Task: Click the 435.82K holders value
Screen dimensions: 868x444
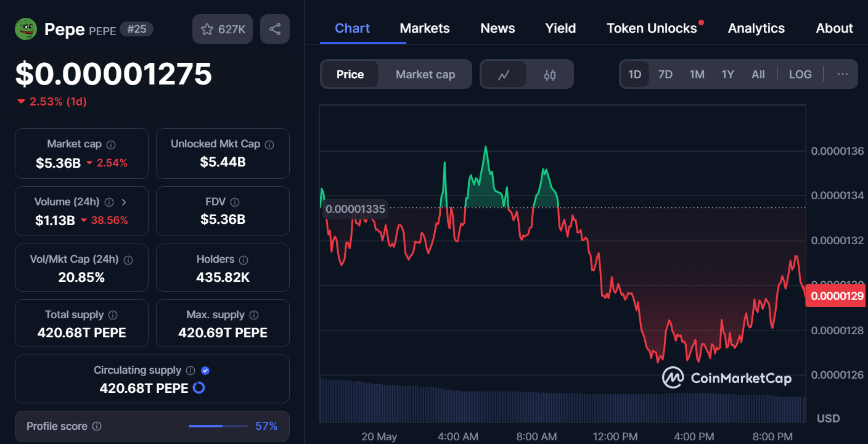Action: coord(223,277)
